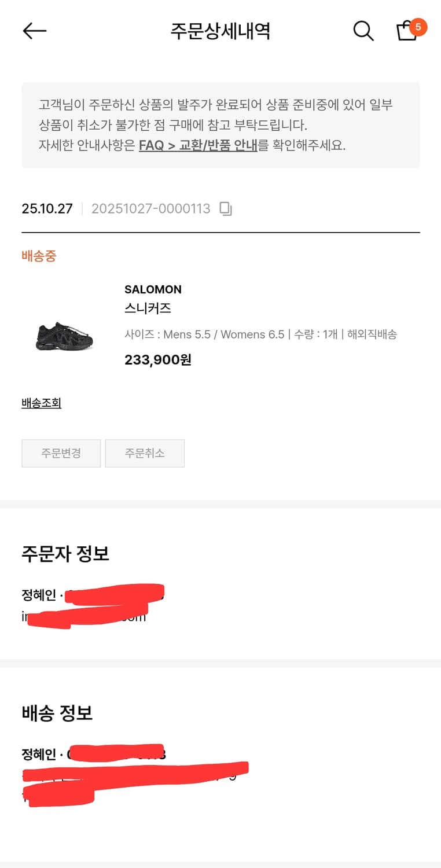The height and width of the screenshot is (868, 441).
Task: Tap the size and quantity details line
Action: coord(260,334)
